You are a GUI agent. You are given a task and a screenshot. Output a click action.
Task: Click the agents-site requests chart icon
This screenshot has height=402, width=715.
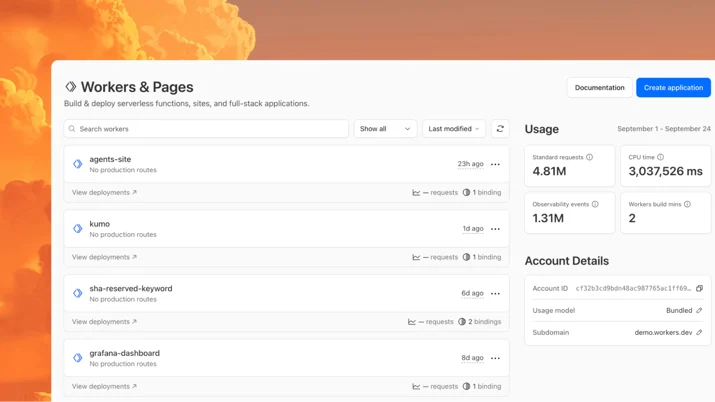416,192
